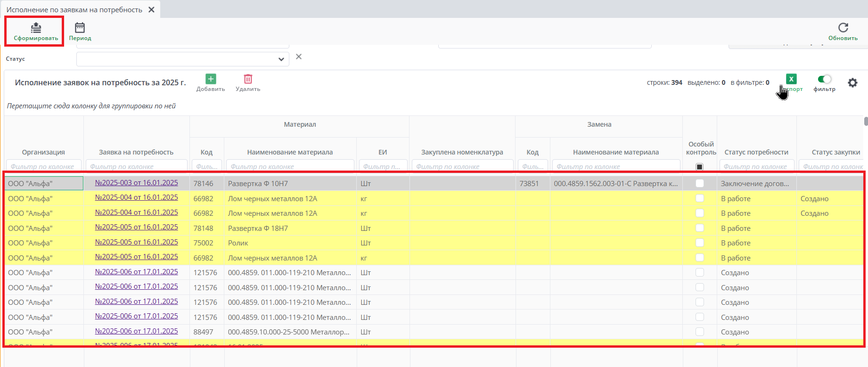Toggle the фильтр switch off
The height and width of the screenshot is (367, 868).
point(824,79)
